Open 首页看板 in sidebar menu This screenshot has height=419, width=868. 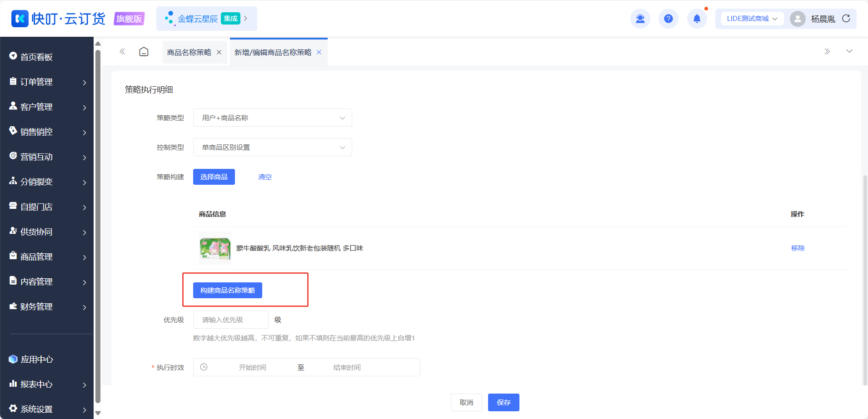tap(48, 57)
